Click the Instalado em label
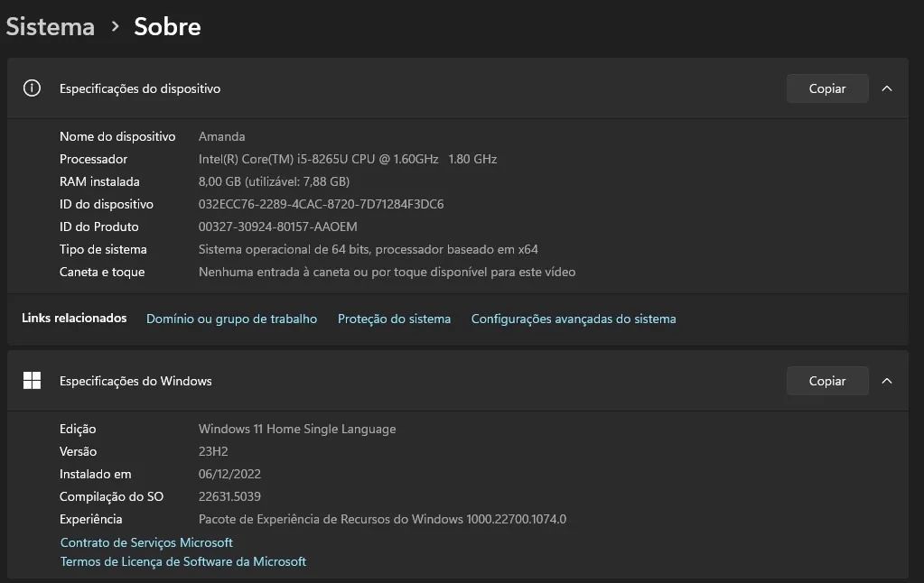 point(96,474)
